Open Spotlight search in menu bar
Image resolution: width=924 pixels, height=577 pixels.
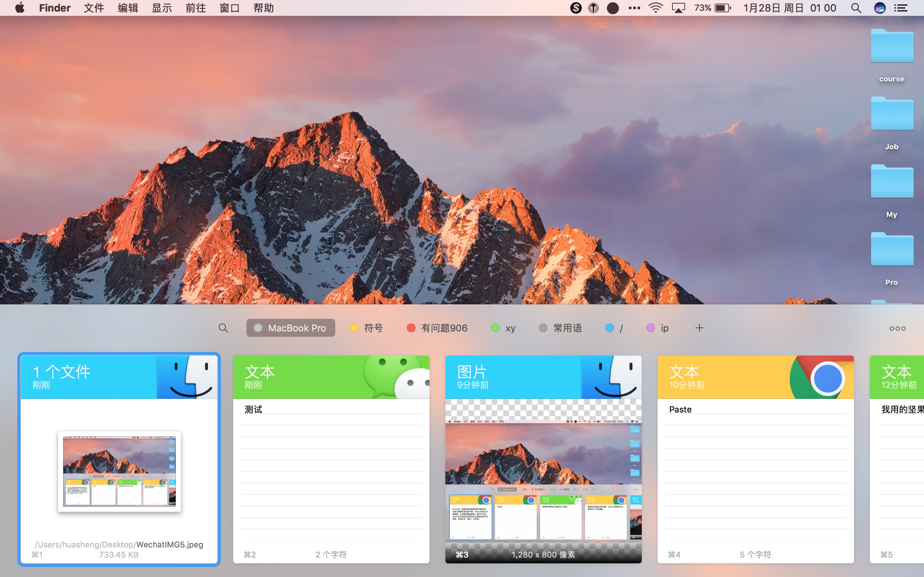pos(856,8)
